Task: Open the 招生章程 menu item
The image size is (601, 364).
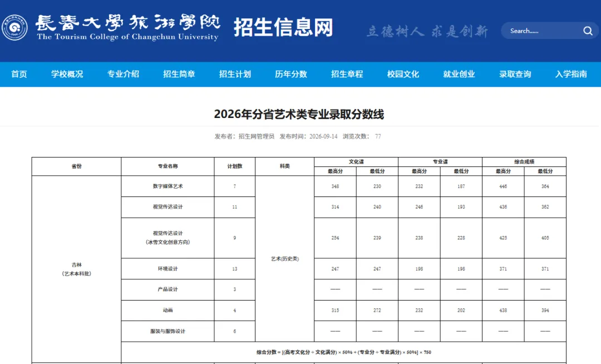Action: click(347, 75)
